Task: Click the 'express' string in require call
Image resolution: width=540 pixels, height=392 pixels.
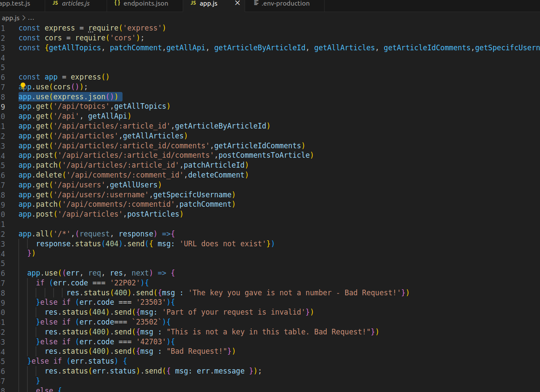Action: click(142, 28)
